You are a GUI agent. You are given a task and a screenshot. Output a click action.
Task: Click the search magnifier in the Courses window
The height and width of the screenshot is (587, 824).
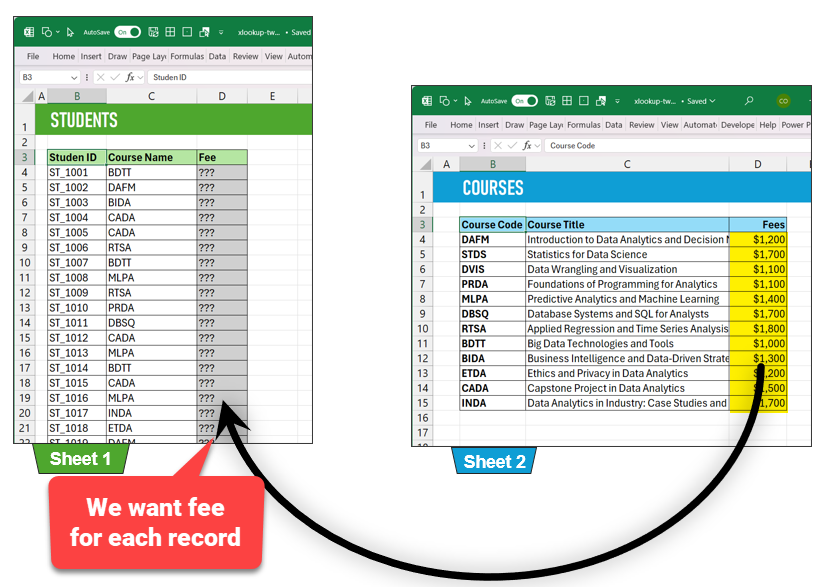749,101
